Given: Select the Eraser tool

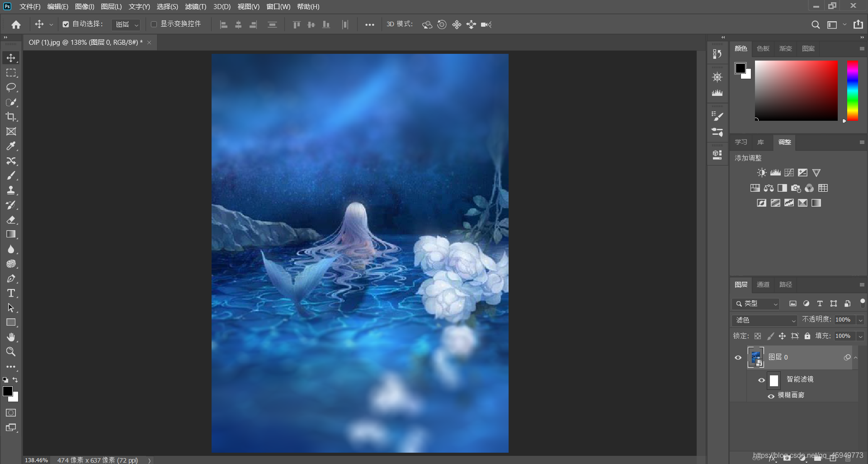Looking at the screenshot, I should tap(11, 220).
